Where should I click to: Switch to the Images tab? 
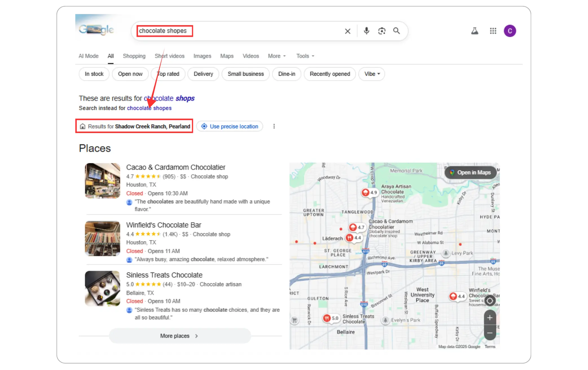202,56
